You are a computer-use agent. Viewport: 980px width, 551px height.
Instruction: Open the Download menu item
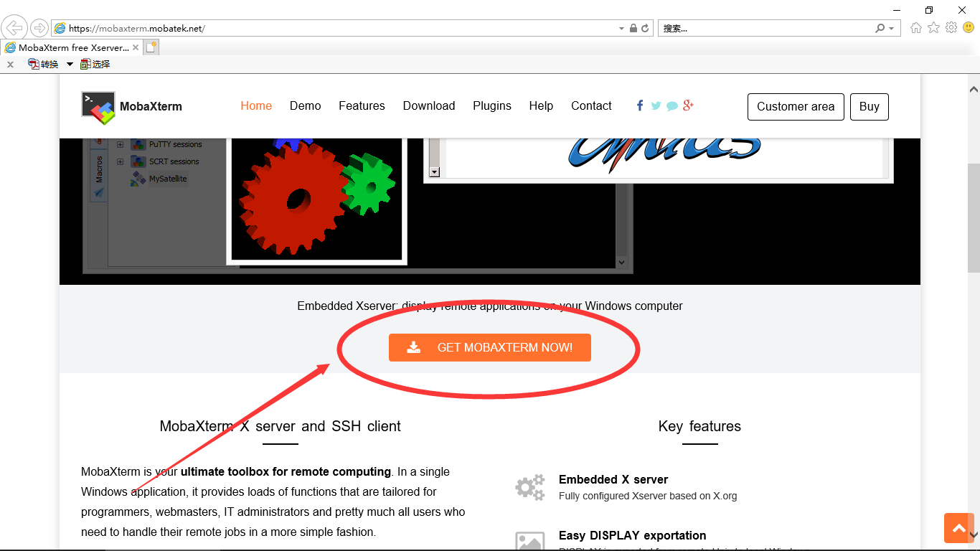[429, 106]
